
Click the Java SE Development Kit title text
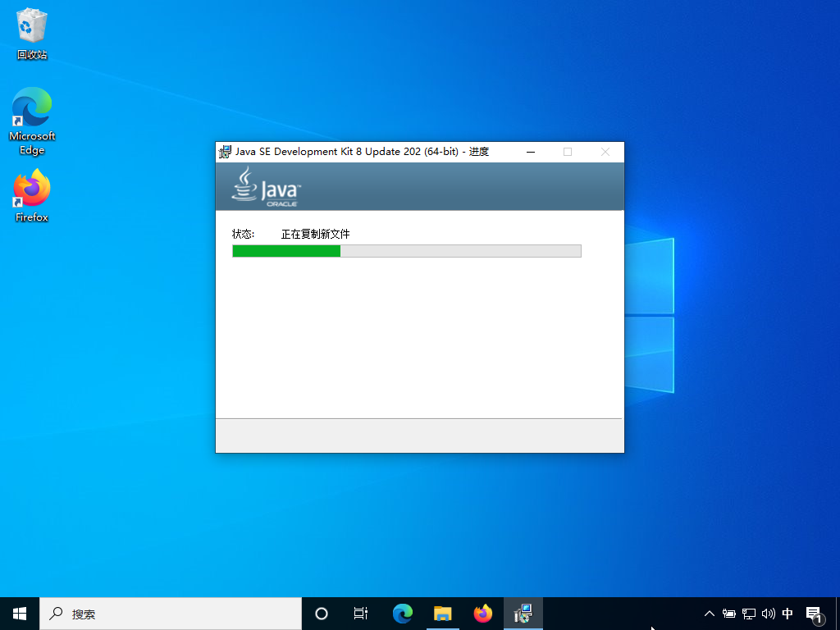point(362,152)
